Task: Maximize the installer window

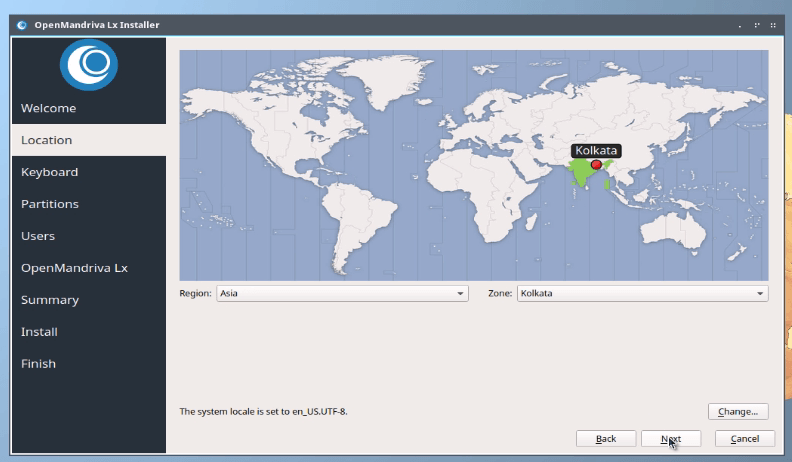Action: tap(757, 25)
